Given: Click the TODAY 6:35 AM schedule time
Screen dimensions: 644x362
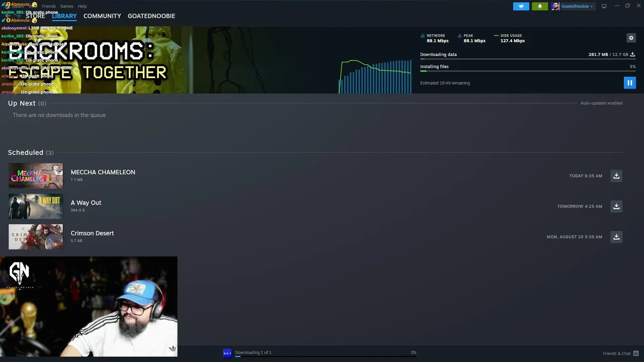Looking at the screenshot, I should tap(586, 176).
